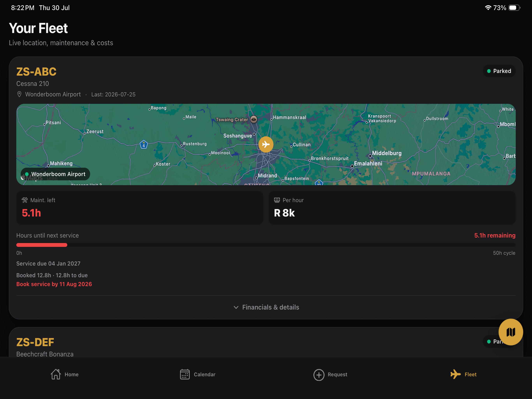Tap MPUMALANGA region label on the map
The height and width of the screenshot is (399, 532).
[431, 174]
